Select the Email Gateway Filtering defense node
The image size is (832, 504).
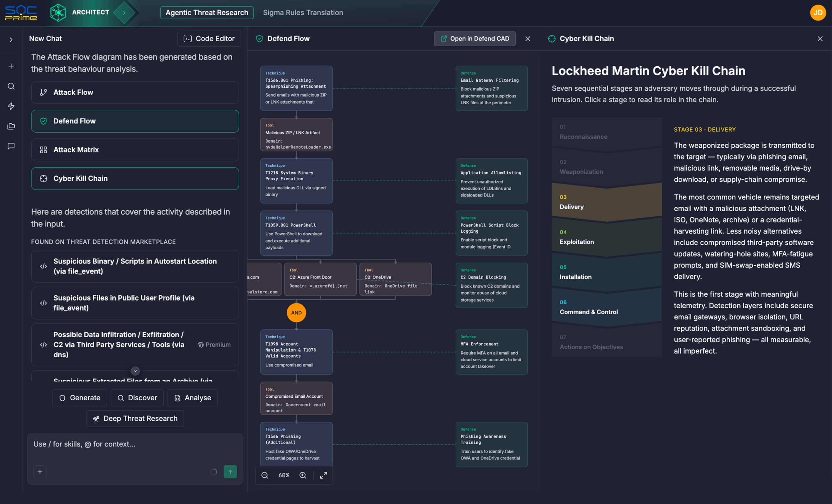point(492,88)
